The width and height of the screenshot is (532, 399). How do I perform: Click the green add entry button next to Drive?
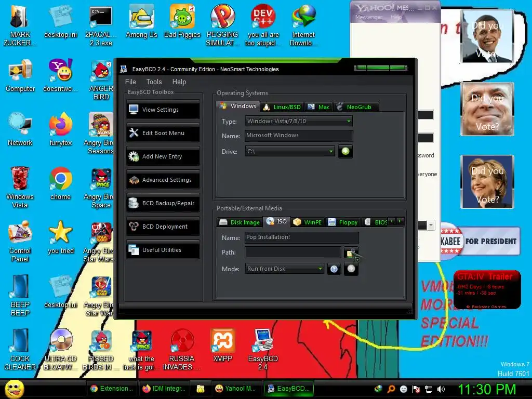[345, 151]
